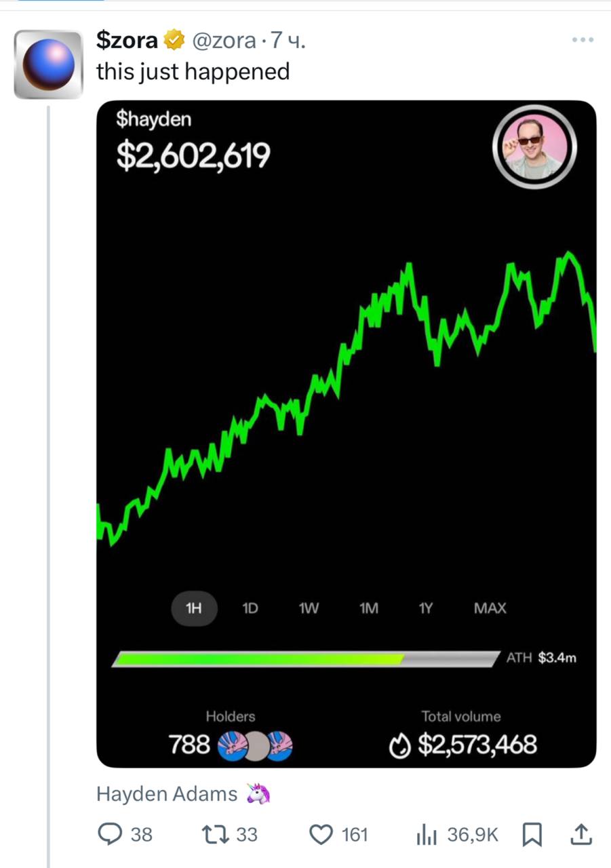Viewport: 611px width, 868px height.
Task: Select the 1M timeframe tab
Action: tap(368, 608)
